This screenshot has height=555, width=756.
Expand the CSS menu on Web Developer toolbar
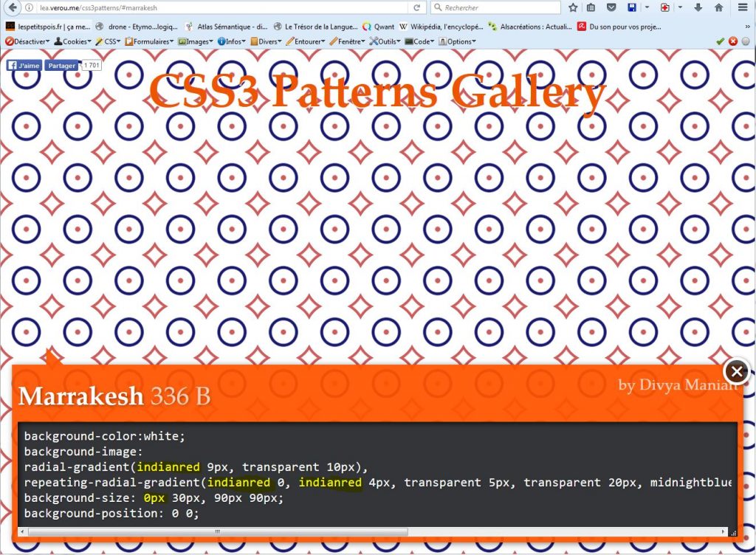pyautogui.click(x=109, y=41)
